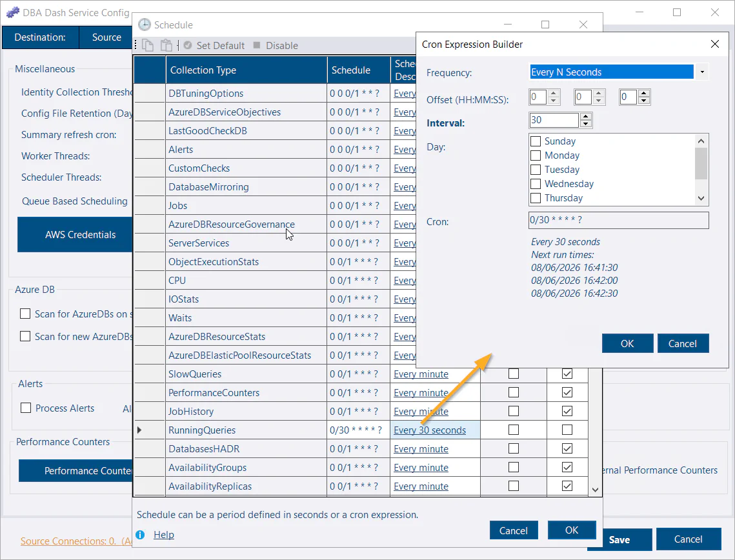Select the DBTuningOptions cell
This screenshot has width=735, height=560.
click(247, 94)
